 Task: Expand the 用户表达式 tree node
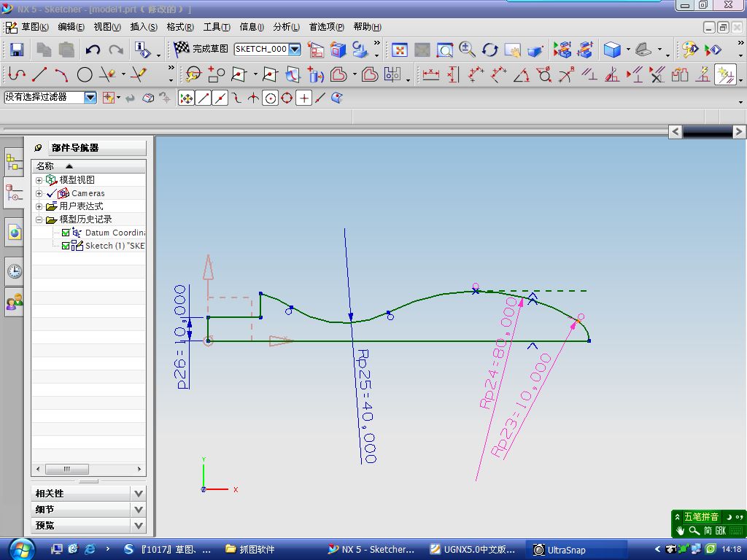(39, 206)
